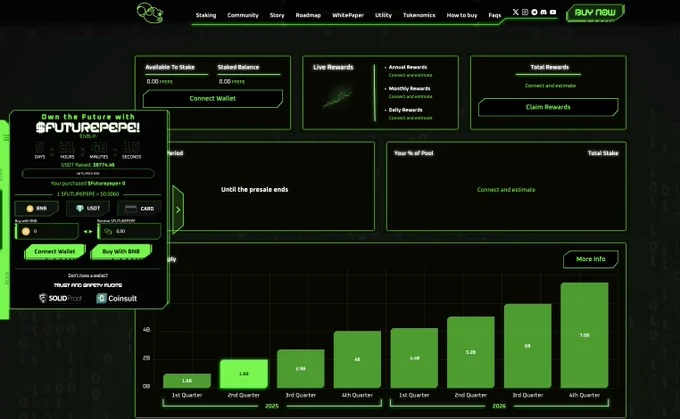
Task: Click the Claim Rewards button
Action: pos(548,107)
